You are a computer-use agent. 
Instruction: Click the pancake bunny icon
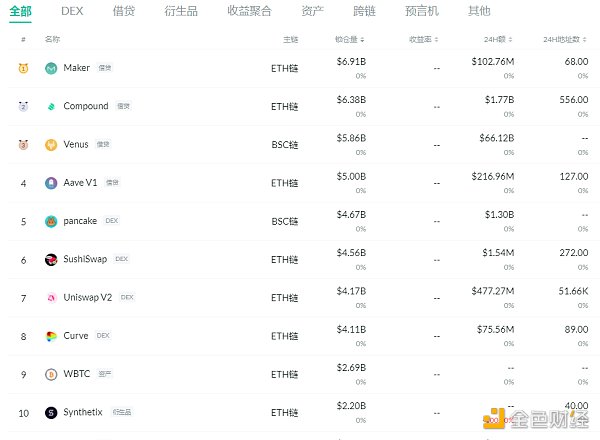[x=51, y=221]
